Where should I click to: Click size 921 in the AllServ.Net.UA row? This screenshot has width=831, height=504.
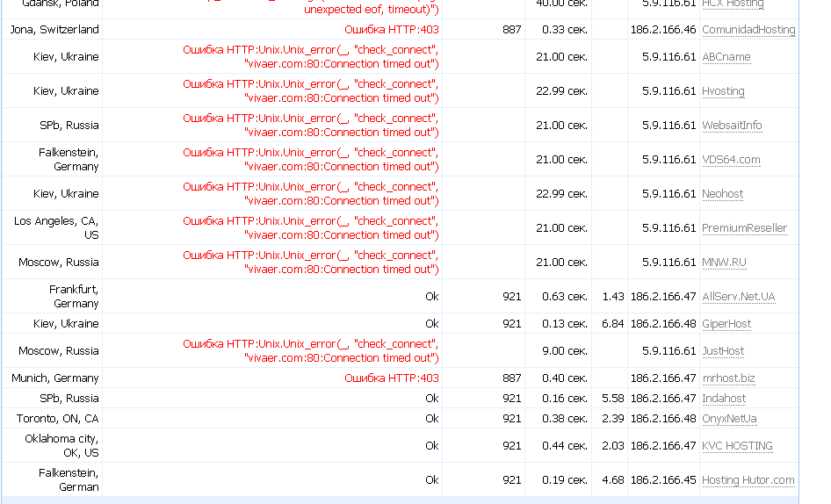coord(512,297)
